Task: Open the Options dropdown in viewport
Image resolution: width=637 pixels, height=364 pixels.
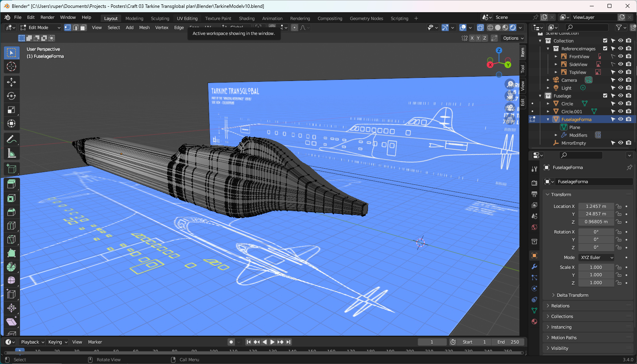Action: [513, 38]
